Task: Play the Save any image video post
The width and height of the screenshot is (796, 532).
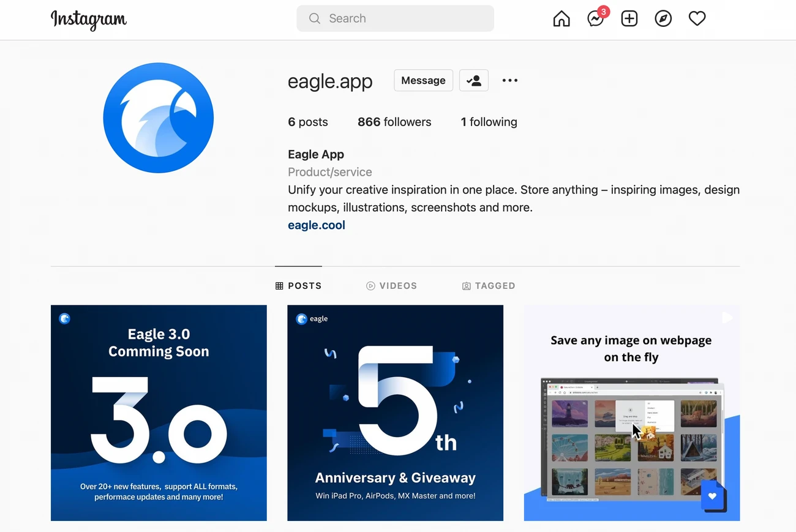Action: [x=631, y=412]
